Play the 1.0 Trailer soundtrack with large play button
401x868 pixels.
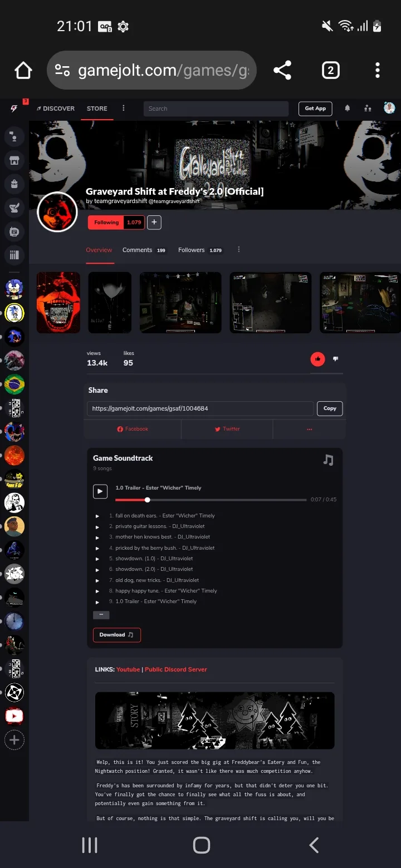click(x=100, y=491)
